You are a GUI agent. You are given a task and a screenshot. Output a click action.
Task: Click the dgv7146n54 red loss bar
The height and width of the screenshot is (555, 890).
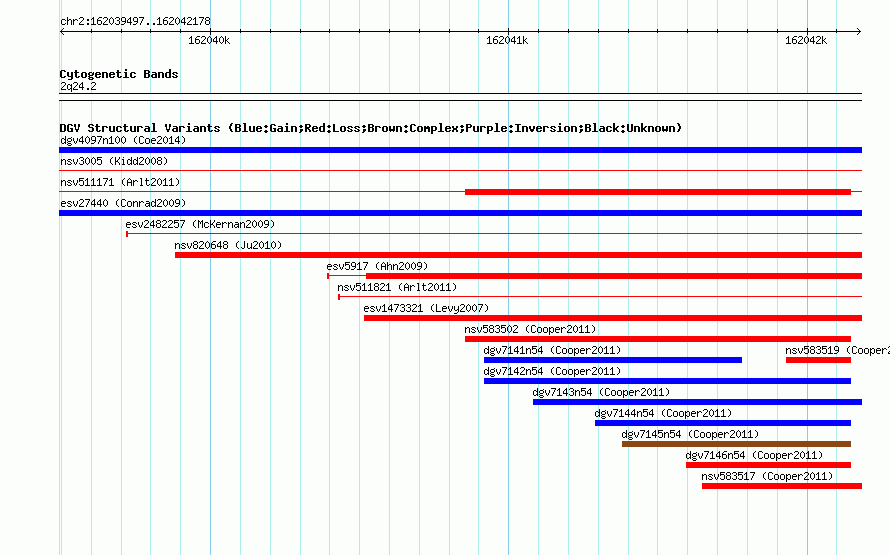coord(769,465)
